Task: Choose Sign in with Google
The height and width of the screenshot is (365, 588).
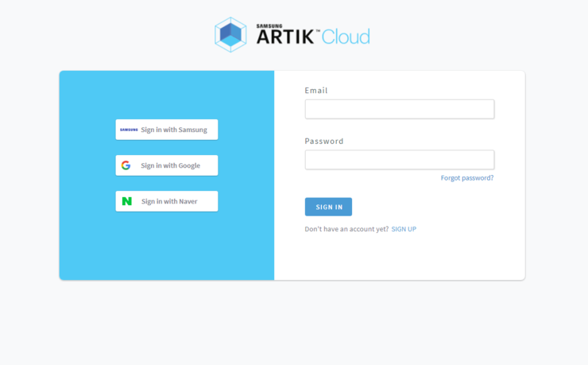Action: [x=167, y=165]
